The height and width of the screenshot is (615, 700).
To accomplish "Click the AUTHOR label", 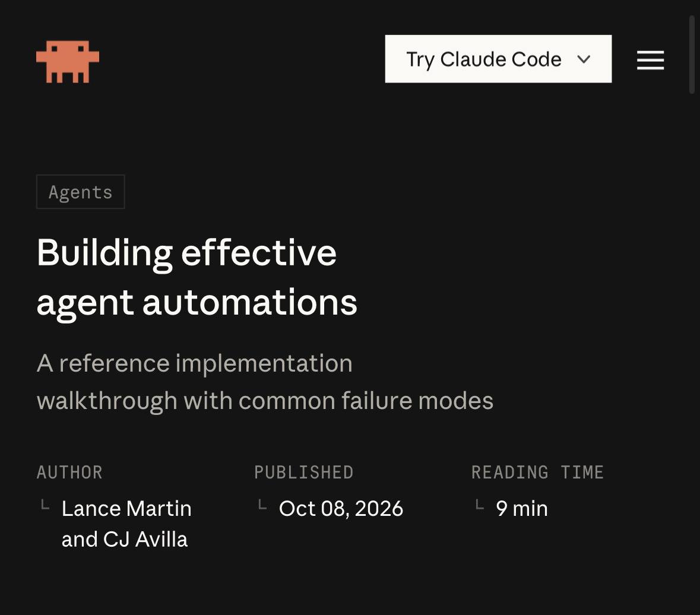I will point(69,472).
